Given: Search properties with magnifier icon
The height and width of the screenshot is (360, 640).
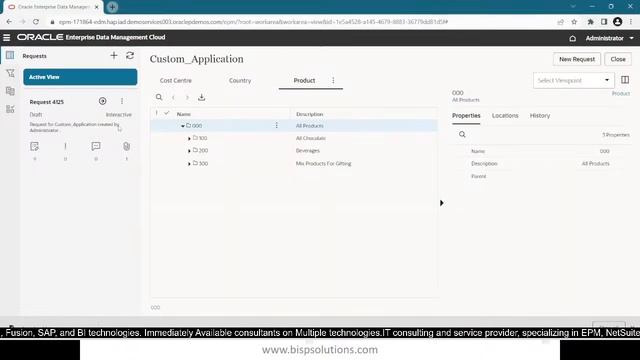Looking at the screenshot, I should [x=462, y=134].
